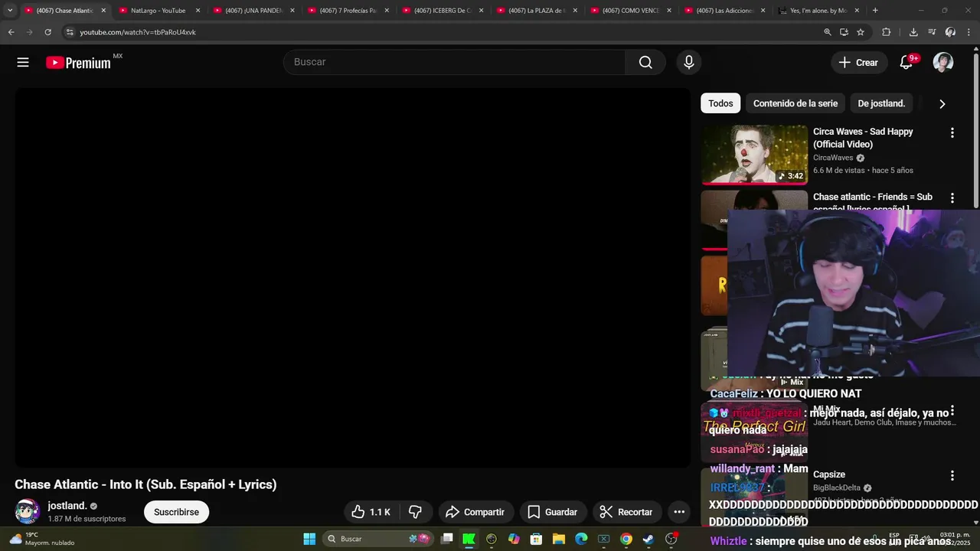
Task: Switch to the COMO VENCER browser tab
Action: 631,11
